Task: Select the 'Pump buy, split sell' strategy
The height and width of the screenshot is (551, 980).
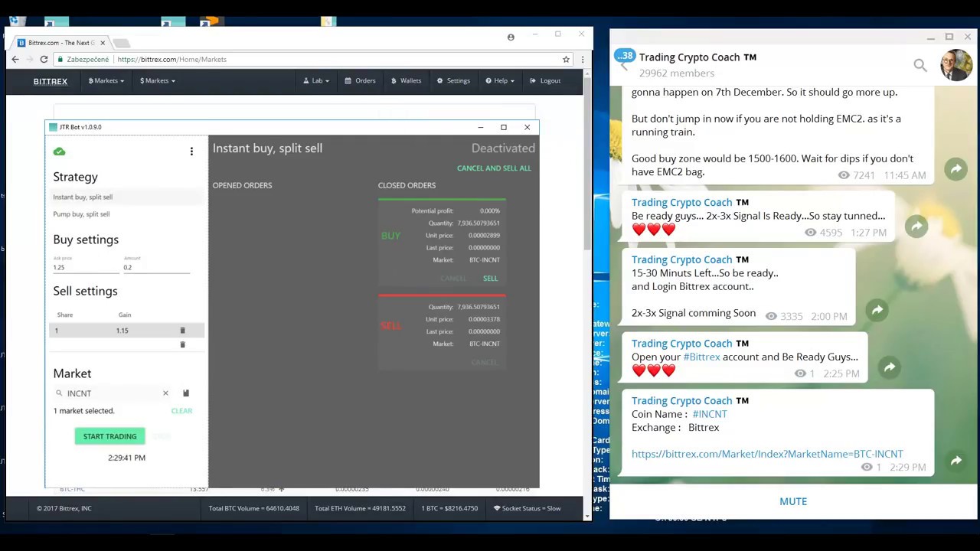Action: click(81, 214)
